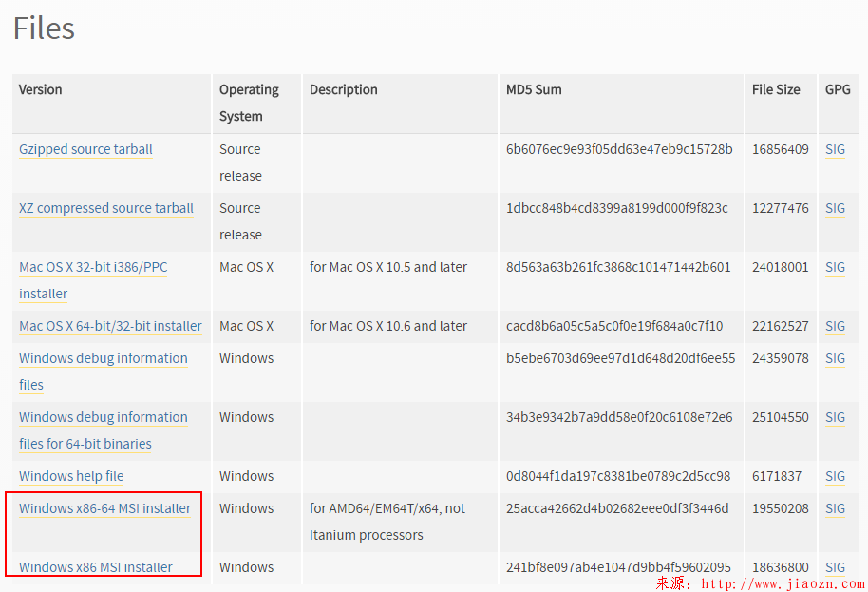Click the Version column header
Screen dimensions: 868x592
41,89
